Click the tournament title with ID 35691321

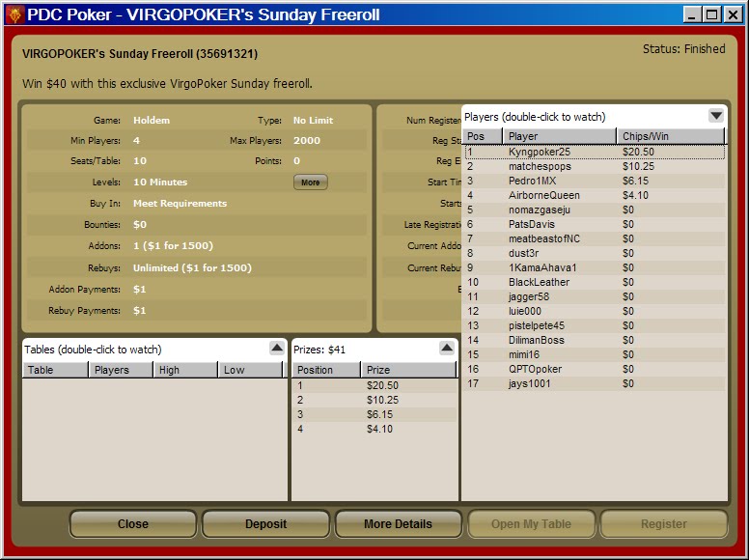click(140, 54)
